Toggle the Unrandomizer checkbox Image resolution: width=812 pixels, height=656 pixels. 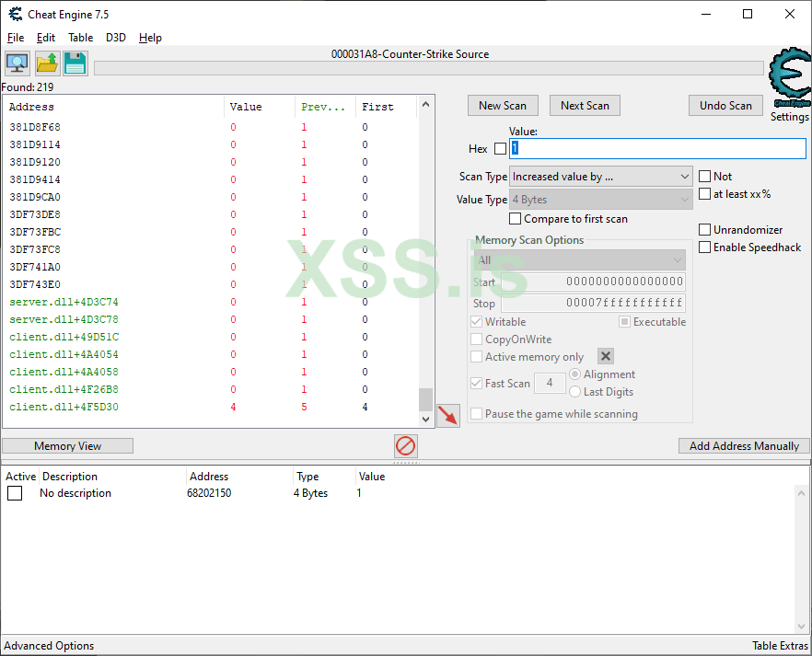coord(704,230)
